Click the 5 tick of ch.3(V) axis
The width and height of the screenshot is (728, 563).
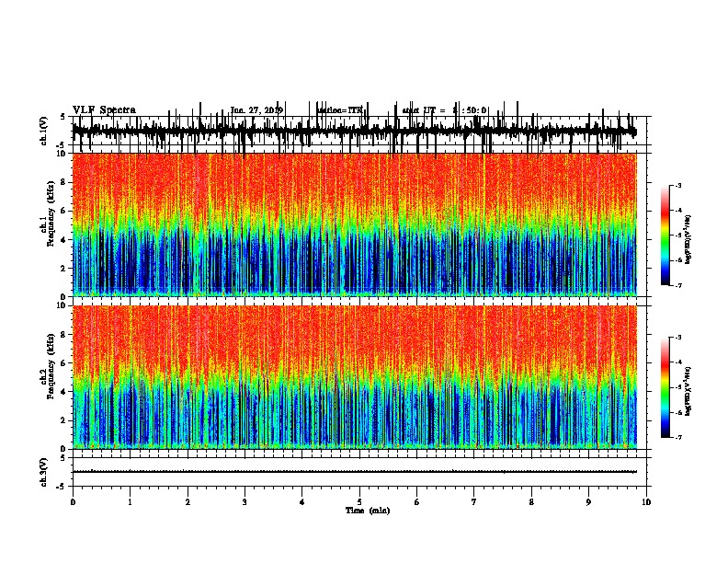[x=64, y=458]
